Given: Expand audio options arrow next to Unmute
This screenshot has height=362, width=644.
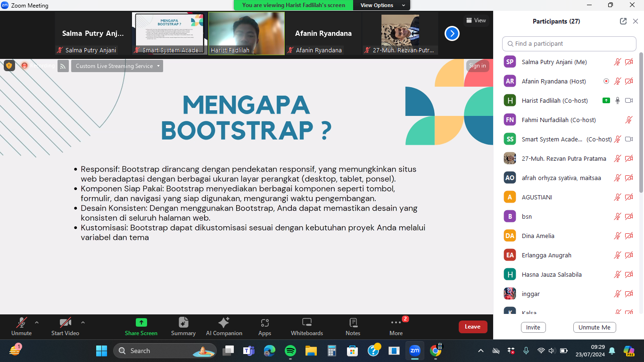Looking at the screenshot, I should click(x=37, y=323).
